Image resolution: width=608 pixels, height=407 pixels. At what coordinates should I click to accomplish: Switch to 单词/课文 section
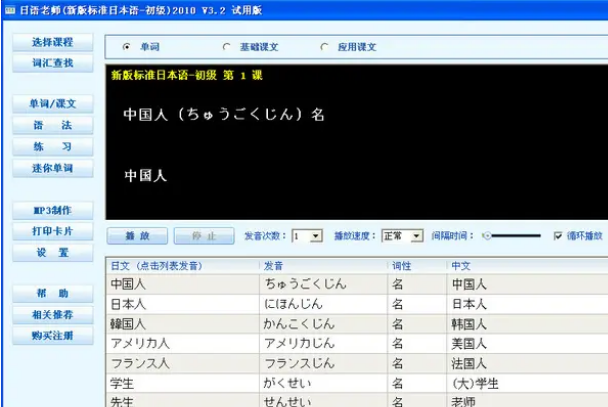(x=53, y=104)
